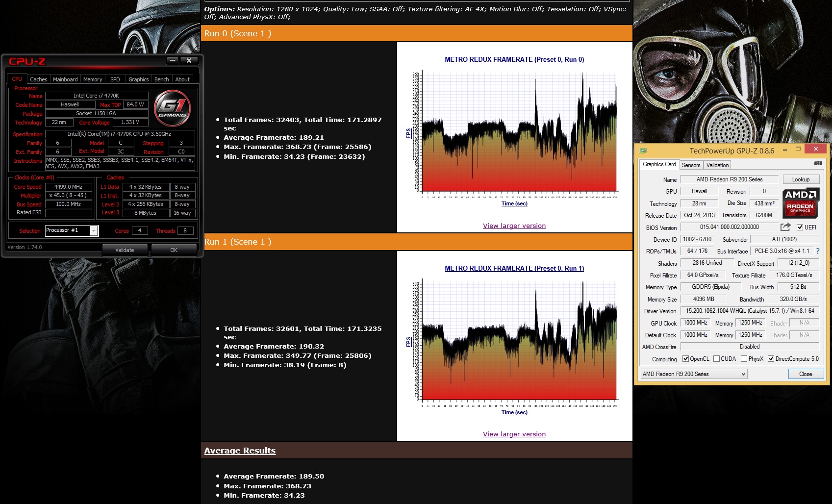This screenshot has width=832, height=504.
Task: Open the Run 1 'View larger version' link
Action: [514, 434]
